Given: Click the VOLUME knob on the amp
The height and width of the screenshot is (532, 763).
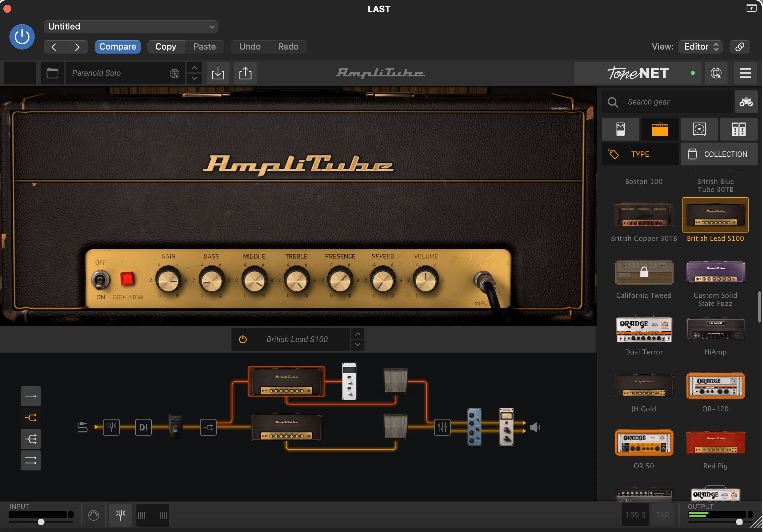Looking at the screenshot, I should [x=426, y=280].
